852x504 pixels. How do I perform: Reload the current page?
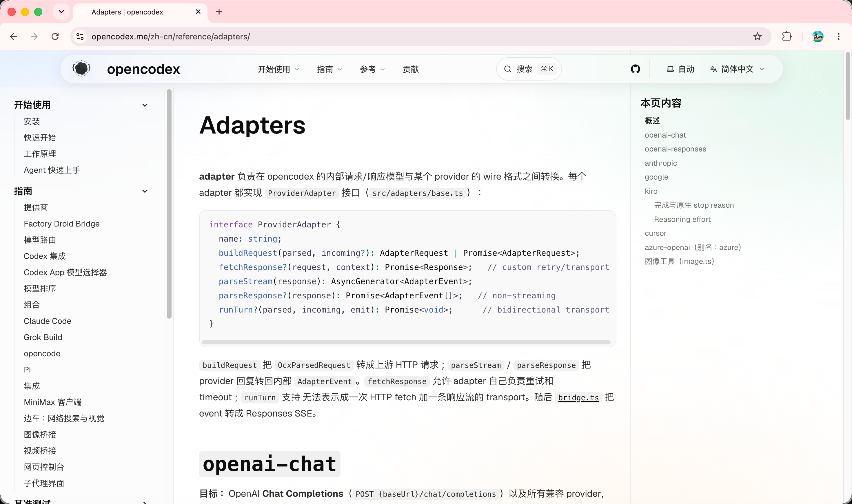pos(55,36)
